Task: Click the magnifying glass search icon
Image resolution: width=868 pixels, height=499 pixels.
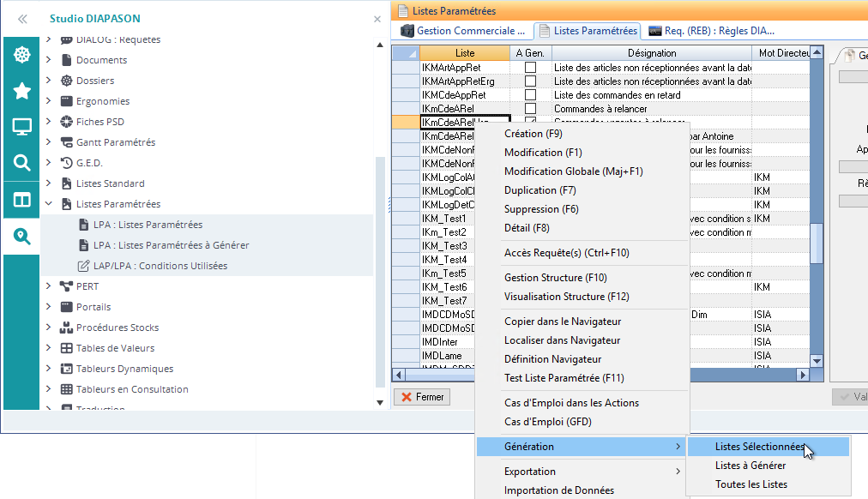Action: [x=21, y=163]
